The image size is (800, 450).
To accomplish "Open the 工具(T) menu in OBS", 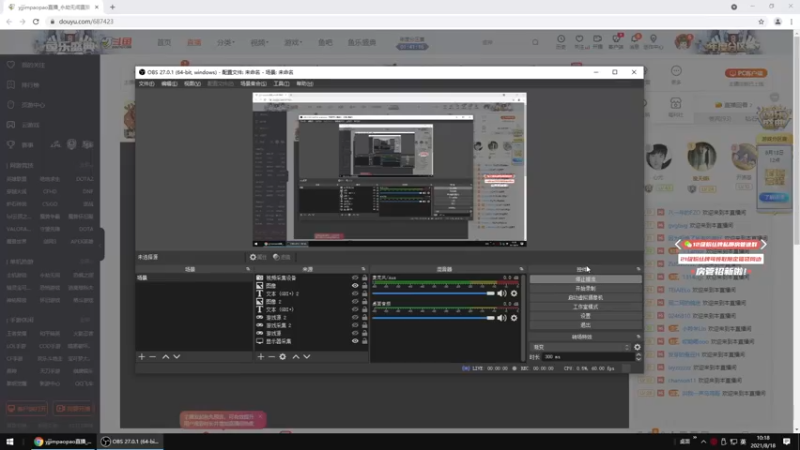I will (281, 84).
